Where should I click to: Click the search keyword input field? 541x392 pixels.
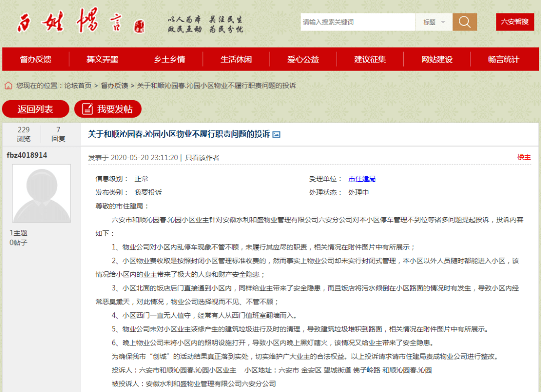pyautogui.click(x=358, y=22)
